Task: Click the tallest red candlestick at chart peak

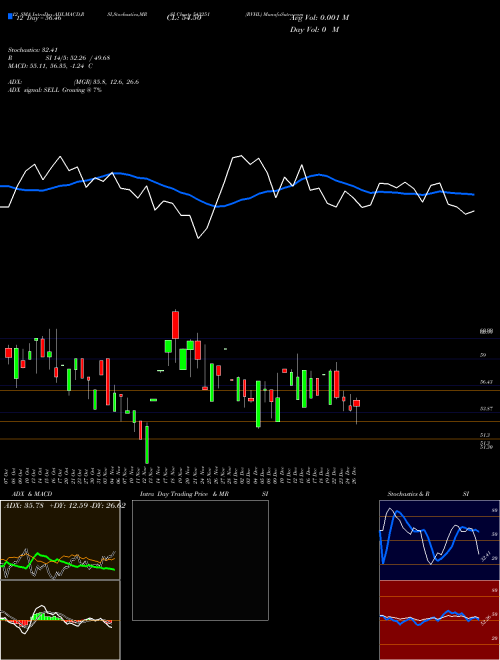Action: pyautogui.click(x=176, y=325)
